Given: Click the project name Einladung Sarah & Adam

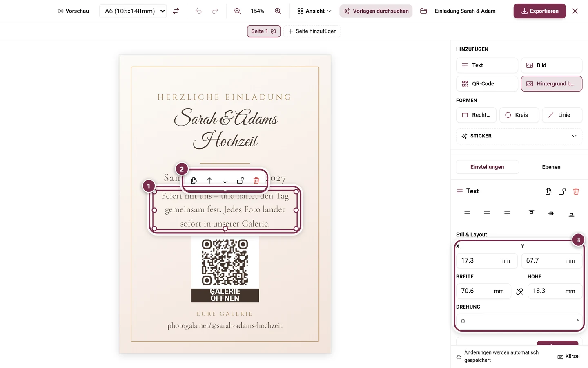Looking at the screenshot, I should point(465,11).
